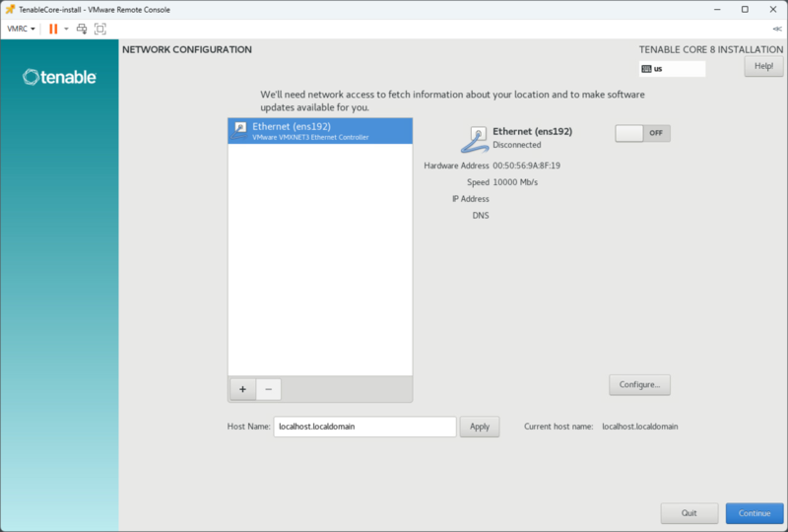Screen dimensions: 788x532
Task: Close the VMware Remote Console window
Action: [x=773, y=10]
